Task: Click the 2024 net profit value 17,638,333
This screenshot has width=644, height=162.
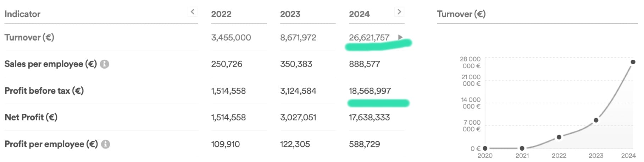Action: (369, 118)
